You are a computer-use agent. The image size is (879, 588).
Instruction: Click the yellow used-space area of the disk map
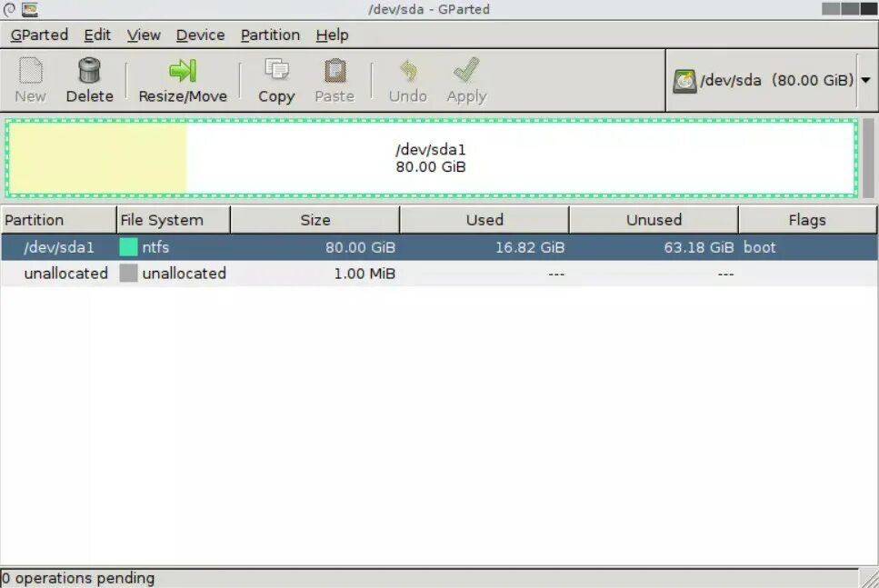pyautogui.click(x=98, y=159)
